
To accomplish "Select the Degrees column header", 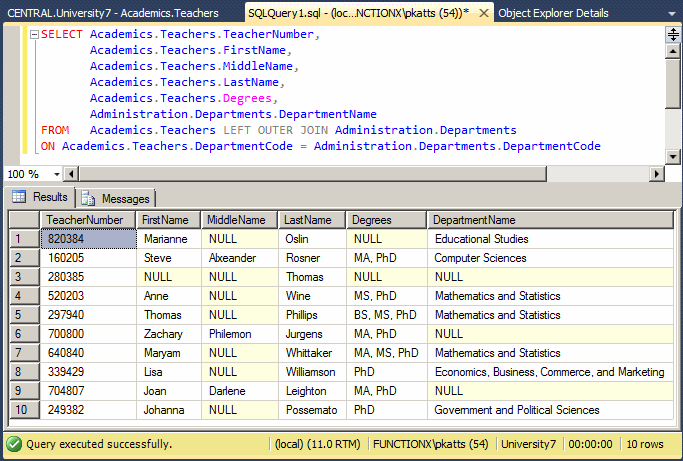I will point(386,220).
